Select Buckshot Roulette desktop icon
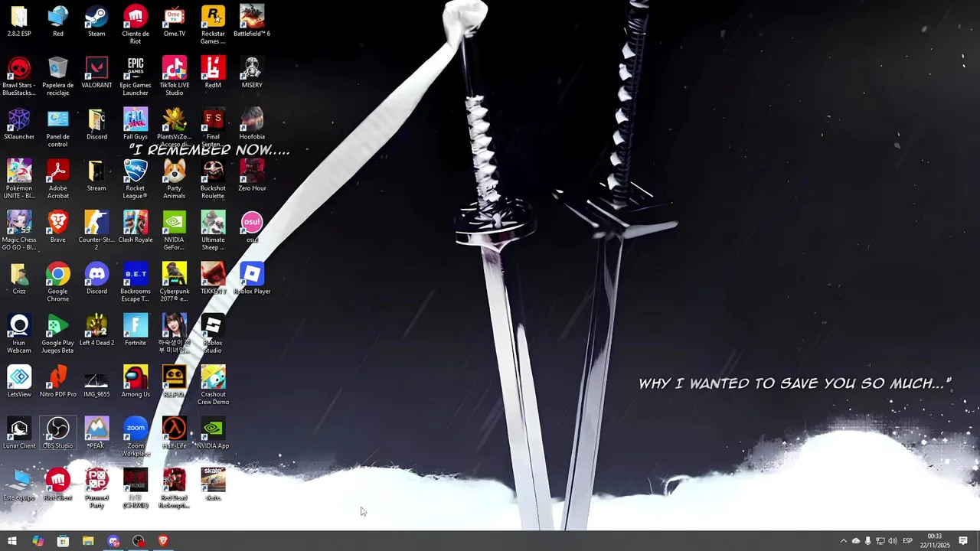980x551 pixels. 213,179
